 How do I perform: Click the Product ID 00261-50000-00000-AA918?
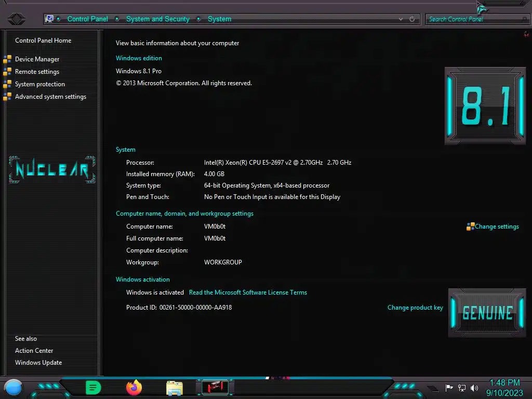point(179,308)
